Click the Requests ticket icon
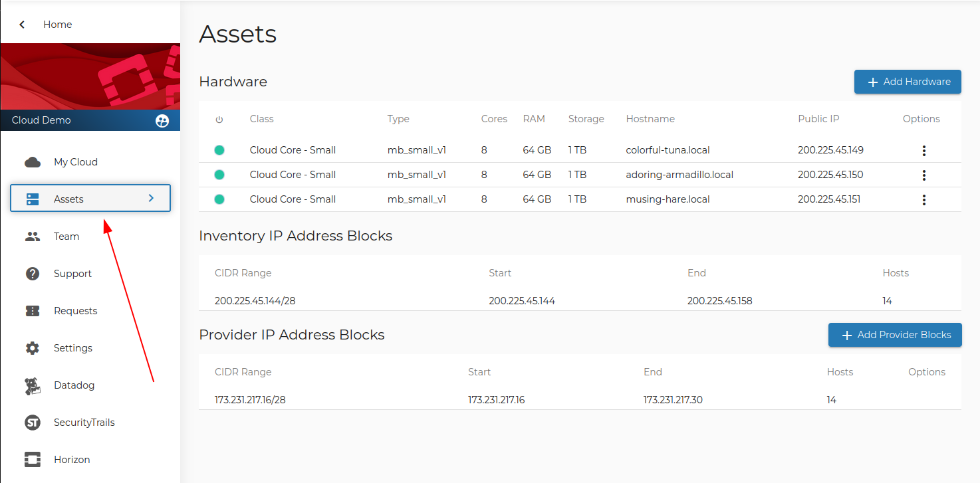Viewport: 980px width, 483px height. click(33, 311)
